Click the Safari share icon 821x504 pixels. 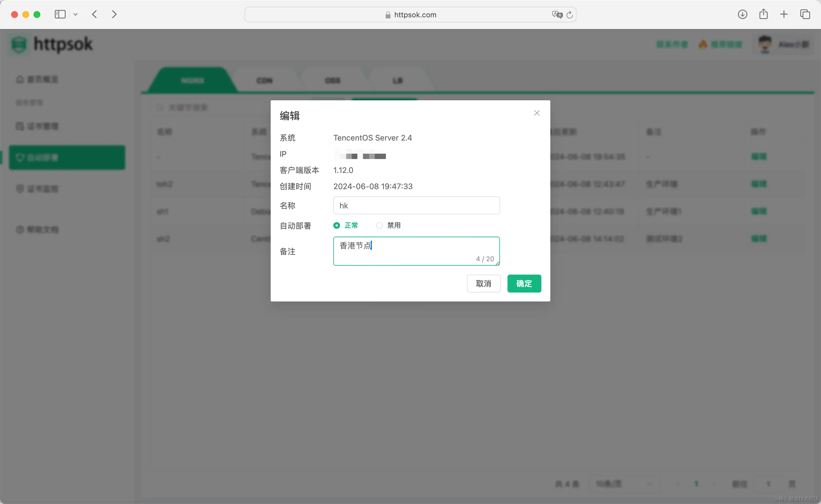(x=763, y=14)
